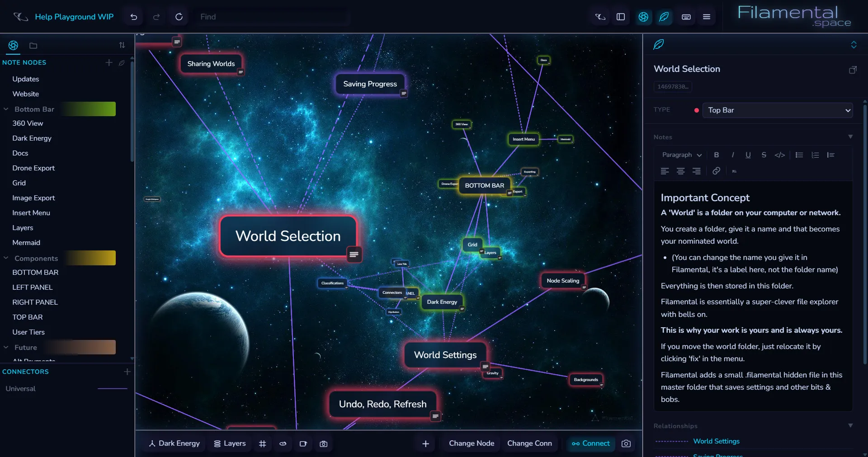Open the Paragraph style dropdown
868x457 pixels.
click(682, 155)
